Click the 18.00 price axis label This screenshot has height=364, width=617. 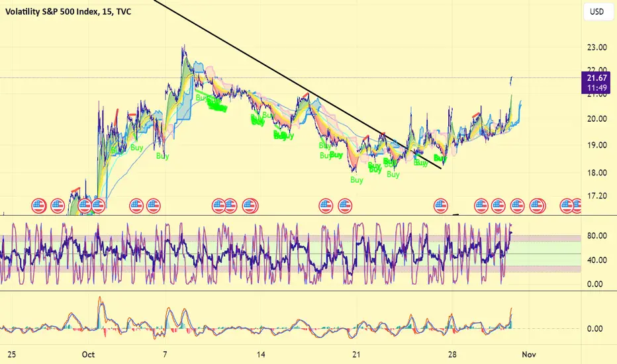pyautogui.click(x=596, y=173)
